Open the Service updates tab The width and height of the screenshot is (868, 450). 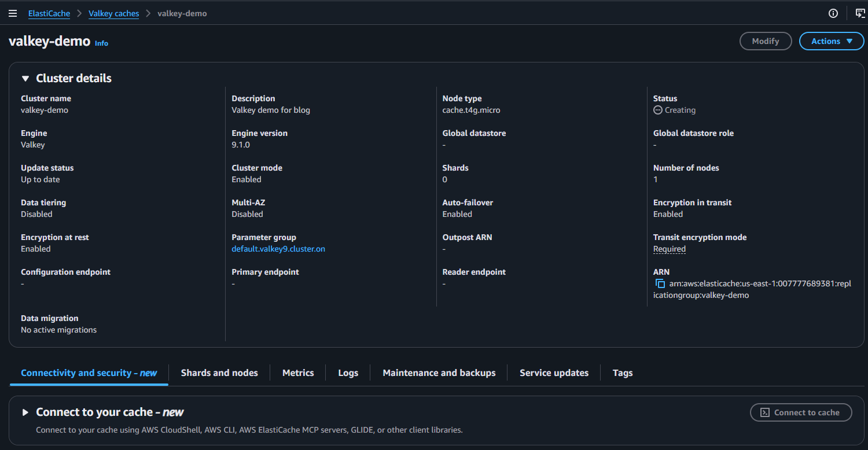[x=554, y=373]
